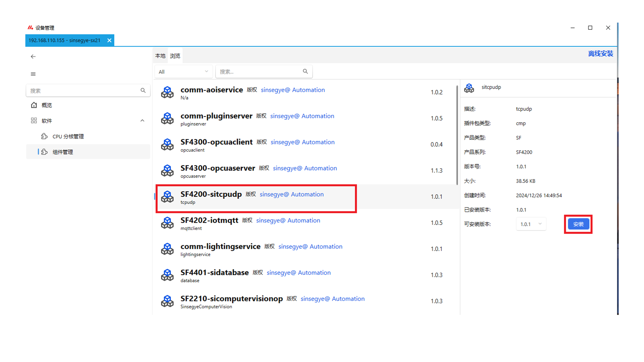This screenshot has width=644, height=362.
Task: Click the comm-aoiservice package icon
Action: click(167, 93)
